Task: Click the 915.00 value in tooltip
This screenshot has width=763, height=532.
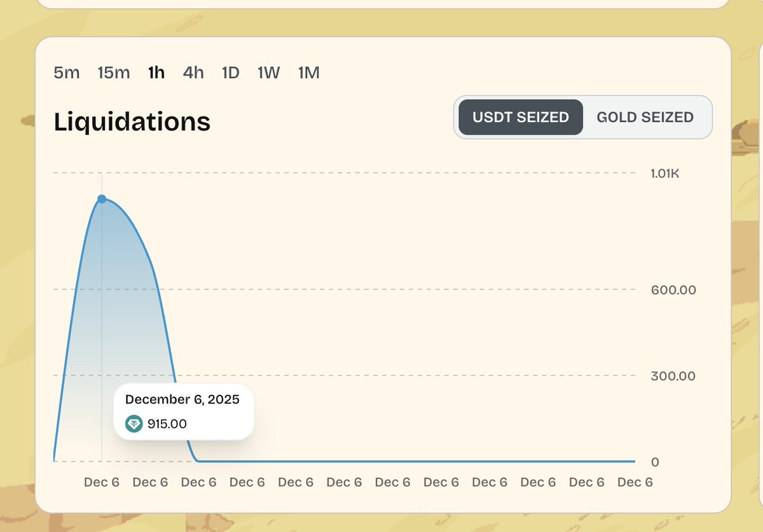Action: tap(167, 424)
